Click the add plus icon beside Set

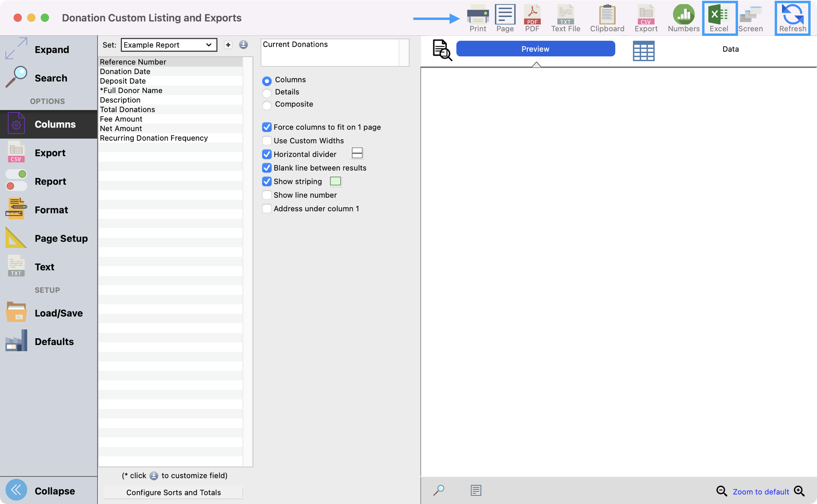pyautogui.click(x=228, y=45)
